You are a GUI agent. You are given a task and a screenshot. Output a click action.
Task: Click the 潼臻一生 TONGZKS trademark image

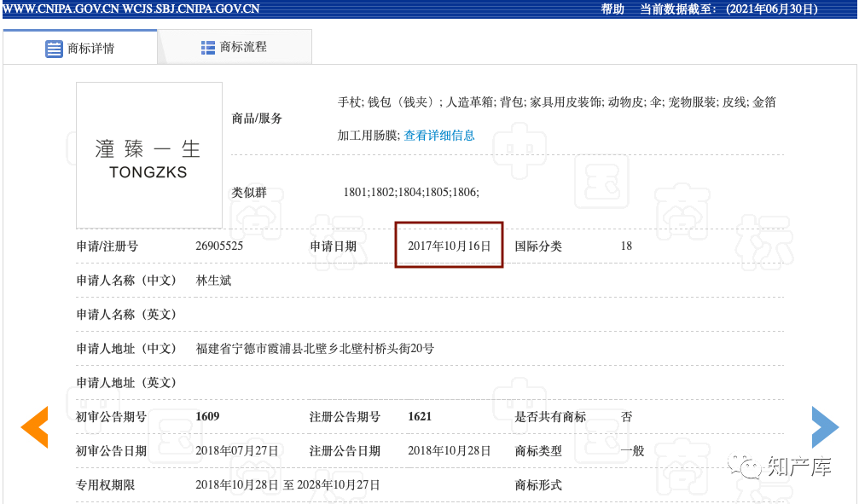(149, 155)
